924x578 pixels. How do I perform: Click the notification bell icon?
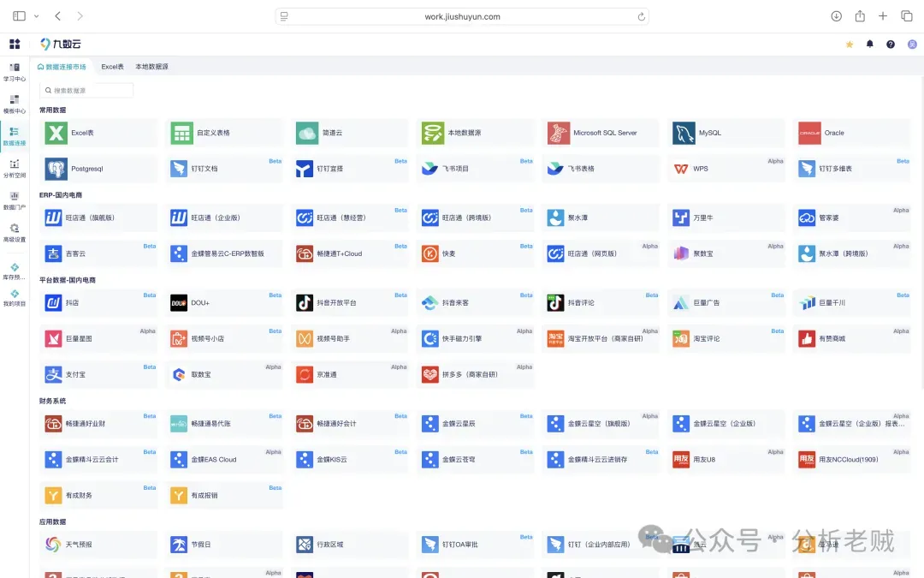870,45
